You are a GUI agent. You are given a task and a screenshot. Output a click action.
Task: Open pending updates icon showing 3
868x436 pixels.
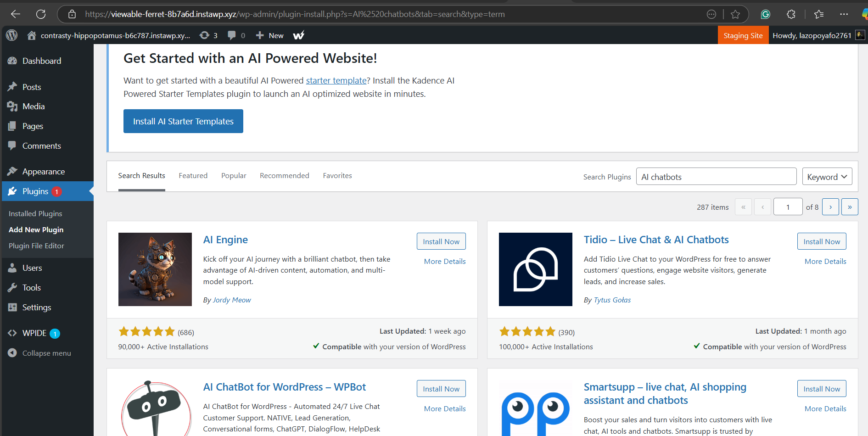coord(208,35)
